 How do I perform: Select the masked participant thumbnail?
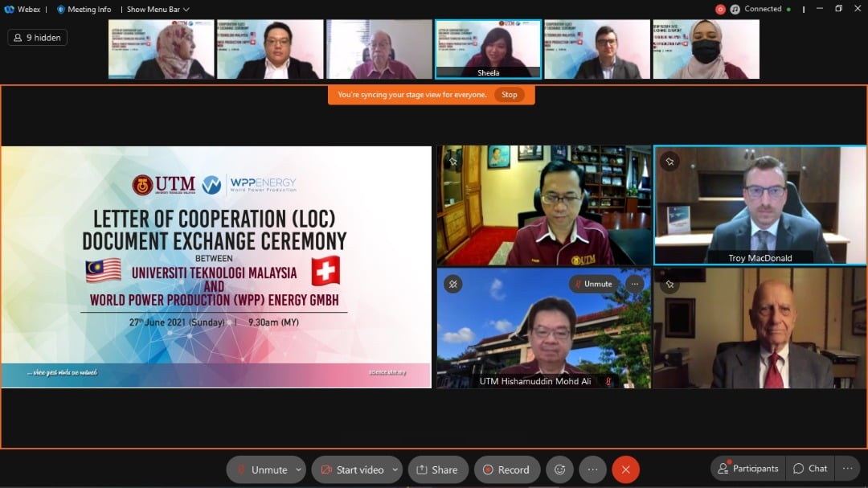706,49
